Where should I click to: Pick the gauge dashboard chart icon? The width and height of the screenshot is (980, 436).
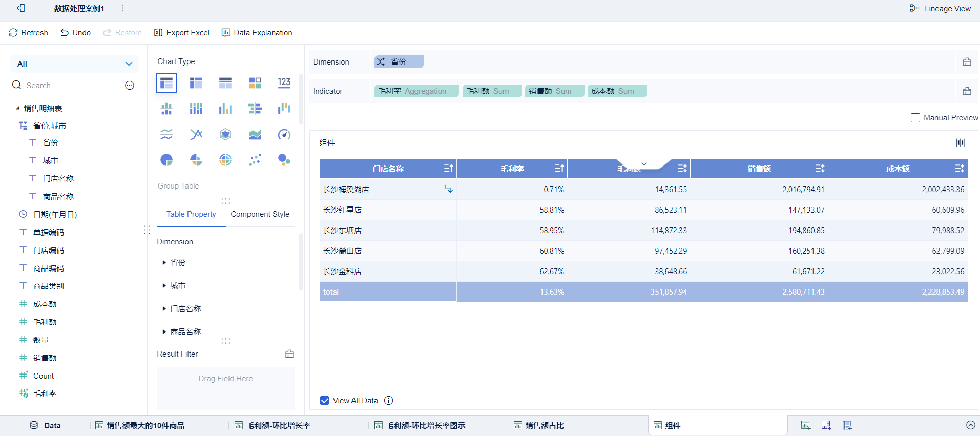coord(284,134)
